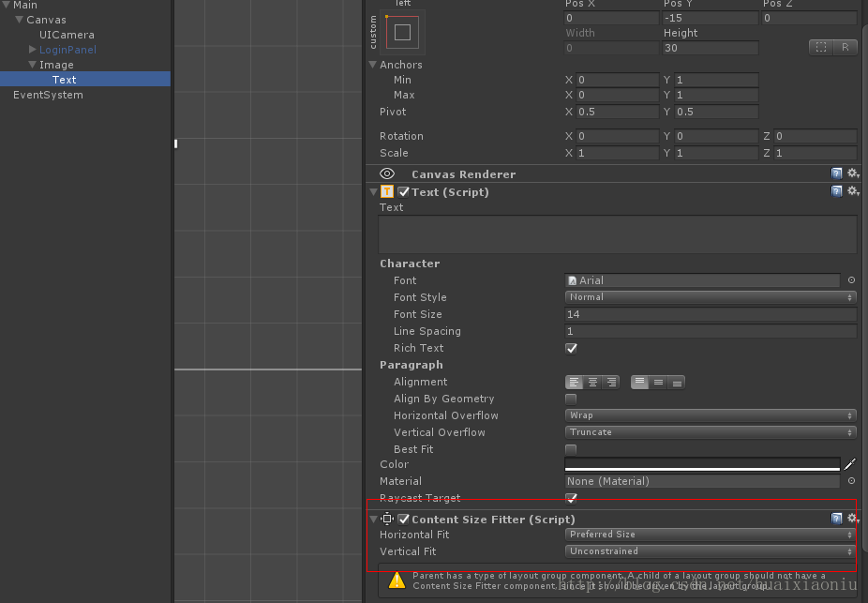
Task: Click the Content Size Fitter component icon
Action: [x=387, y=519]
